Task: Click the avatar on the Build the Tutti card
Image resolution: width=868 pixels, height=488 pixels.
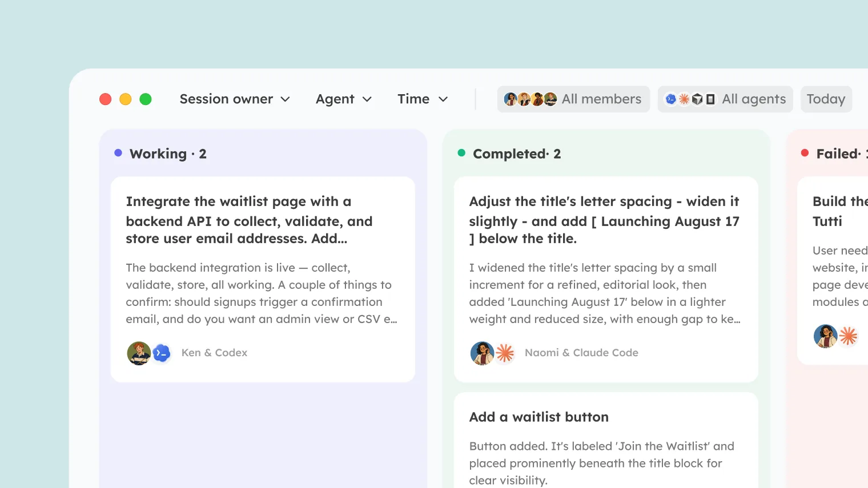Action: [x=825, y=336]
